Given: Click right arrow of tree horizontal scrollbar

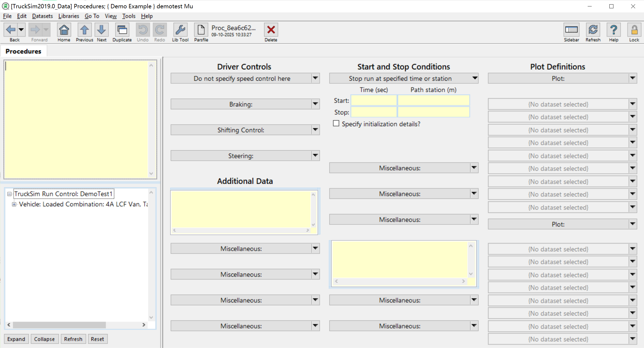Looking at the screenshot, I should [x=144, y=325].
